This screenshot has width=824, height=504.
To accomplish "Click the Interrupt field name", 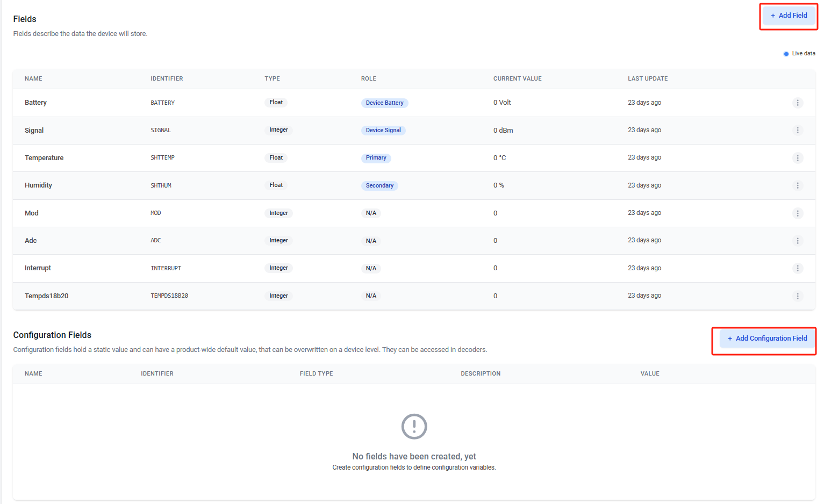I will tap(38, 268).
